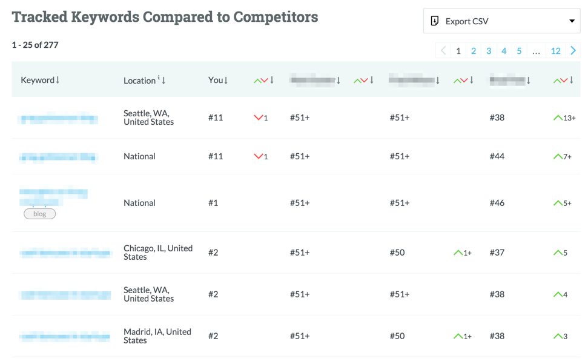Screen dimensions: 588x364
Task: Click the previous page left chevron
Action: coord(443,51)
